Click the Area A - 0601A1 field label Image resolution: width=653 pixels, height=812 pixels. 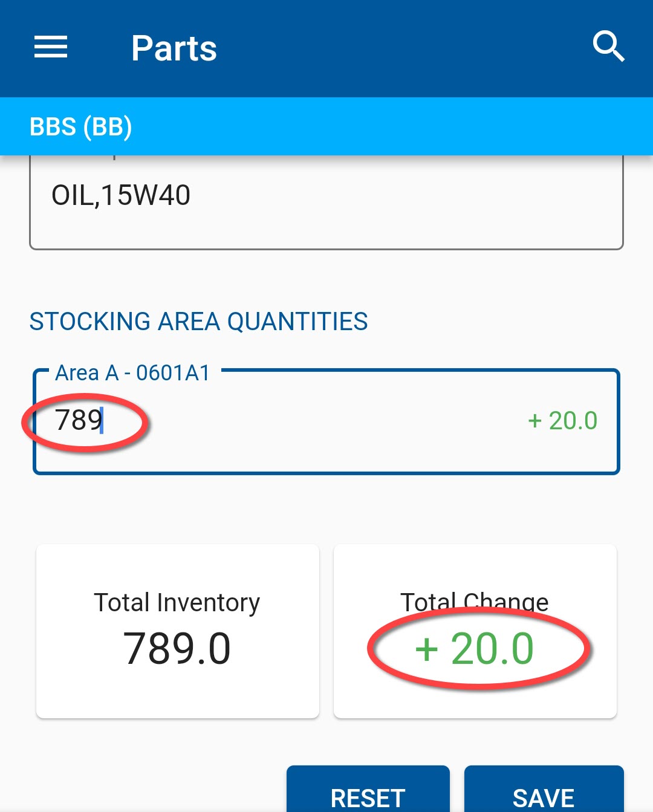point(132,373)
